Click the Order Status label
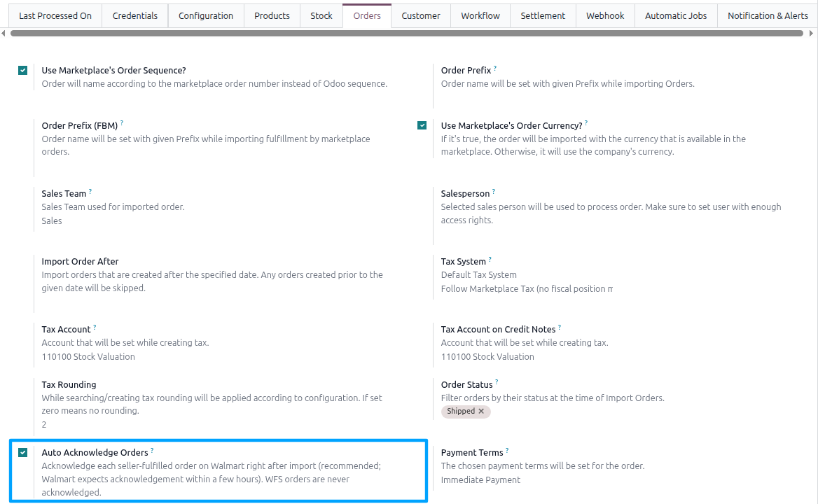 click(467, 384)
